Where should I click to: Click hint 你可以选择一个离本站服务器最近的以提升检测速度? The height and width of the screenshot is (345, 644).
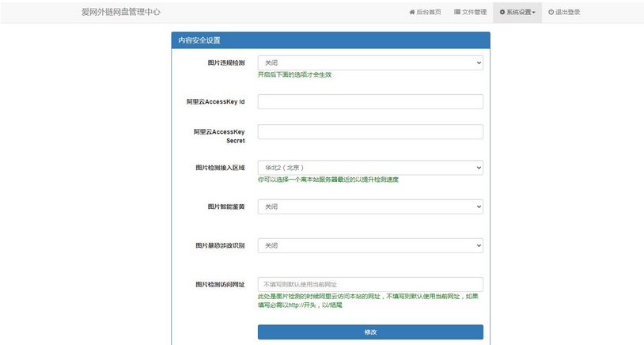point(328,180)
